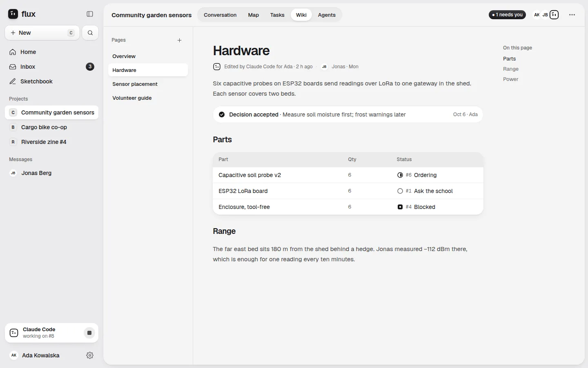Click Claude Code agent avatar in top bar

click(x=554, y=15)
